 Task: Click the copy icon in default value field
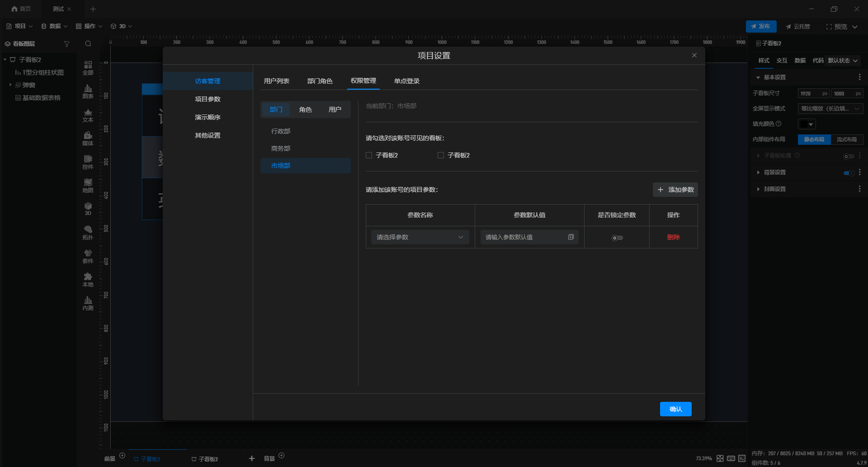[571, 237]
